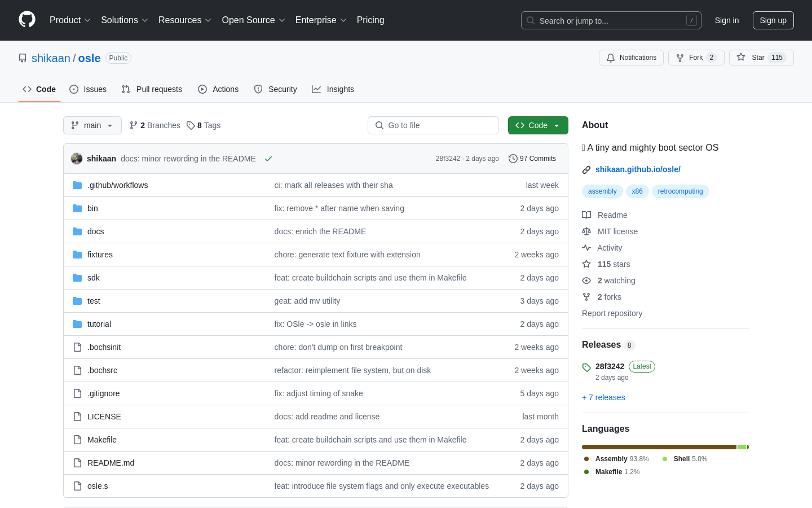Switch to the Actions tab
812x508 pixels.
pyautogui.click(x=218, y=89)
